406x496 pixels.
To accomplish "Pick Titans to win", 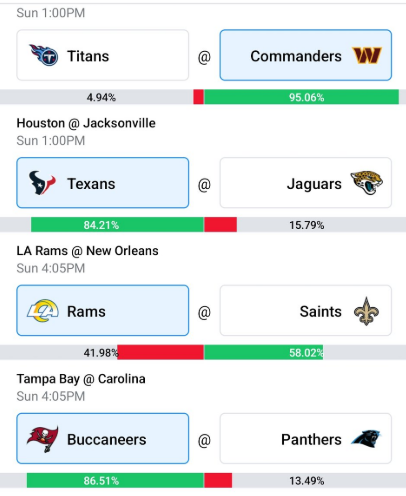I will pos(103,55).
